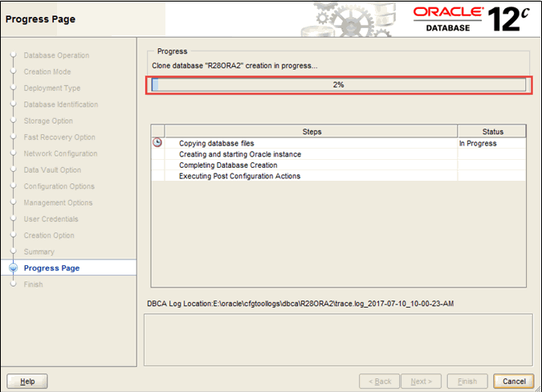Image resolution: width=542 pixels, height=392 pixels.
Task: Click the Status column header
Action: pos(491,132)
